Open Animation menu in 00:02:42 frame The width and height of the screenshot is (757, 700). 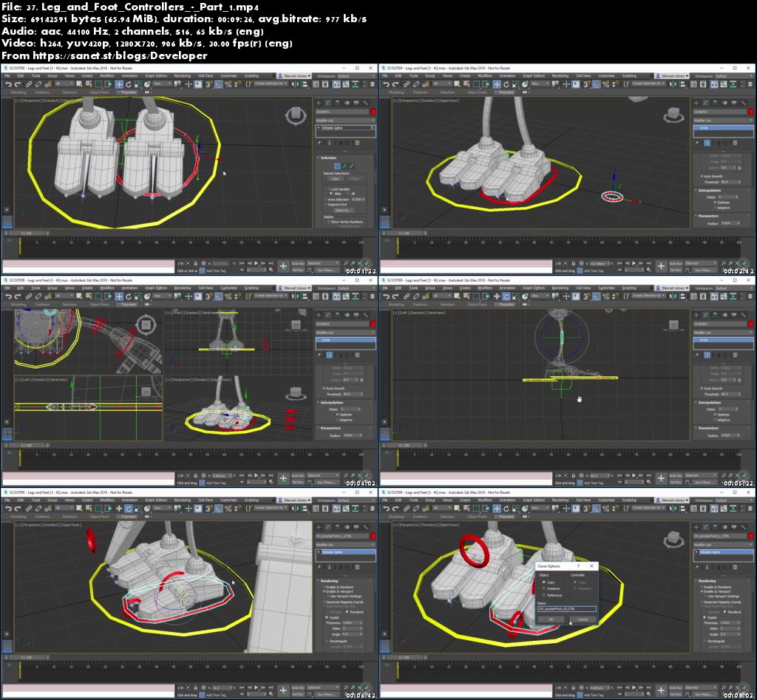[x=507, y=76]
